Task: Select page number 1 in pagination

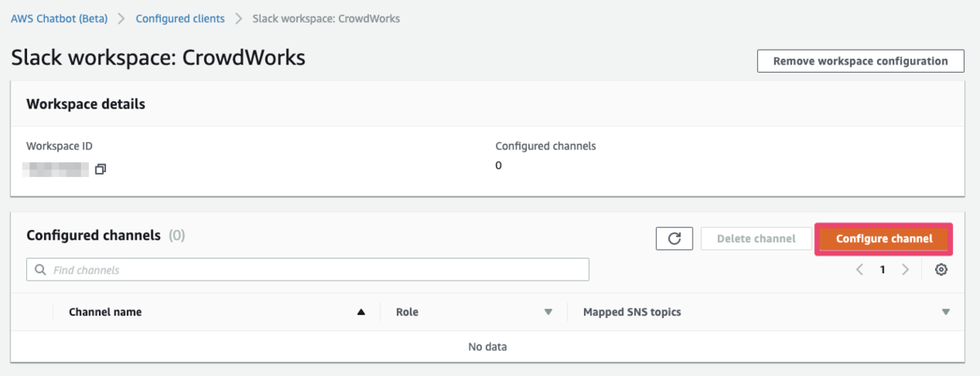Action: pos(882,270)
